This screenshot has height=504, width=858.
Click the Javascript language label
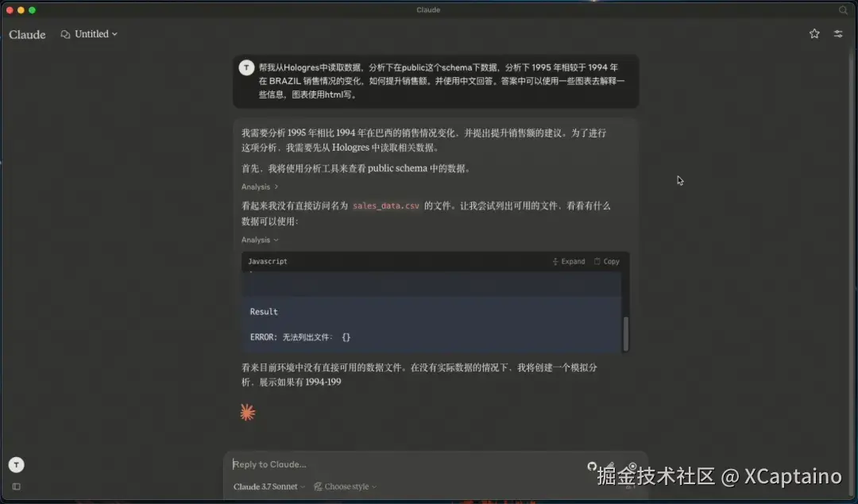click(x=268, y=262)
